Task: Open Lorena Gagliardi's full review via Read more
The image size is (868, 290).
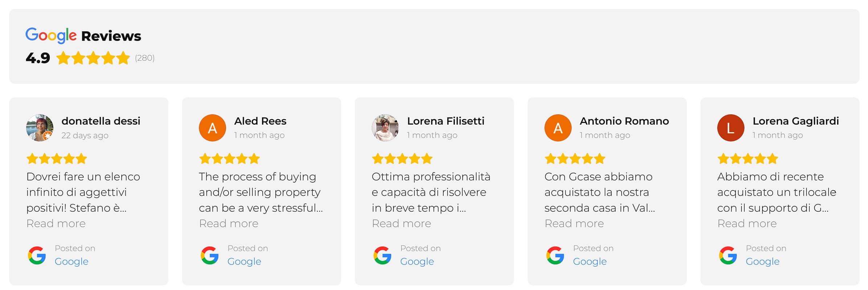Action: pos(746,223)
